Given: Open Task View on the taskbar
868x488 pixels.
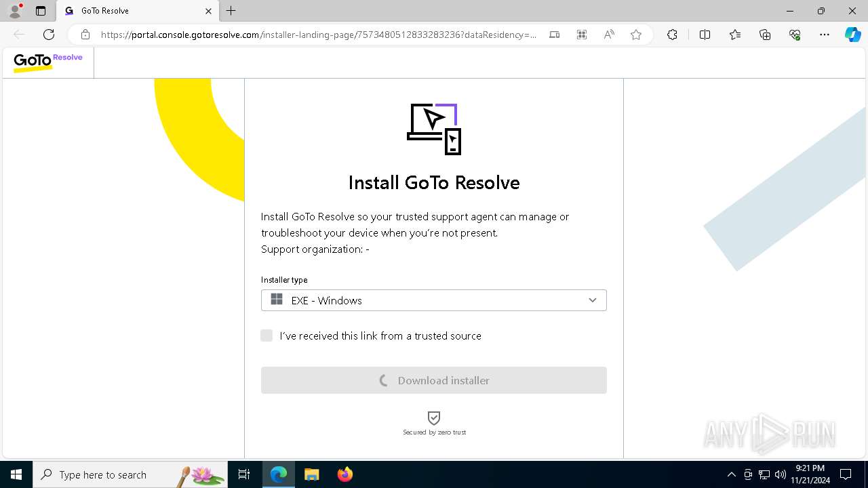Looking at the screenshot, I should tap(245, 474).
